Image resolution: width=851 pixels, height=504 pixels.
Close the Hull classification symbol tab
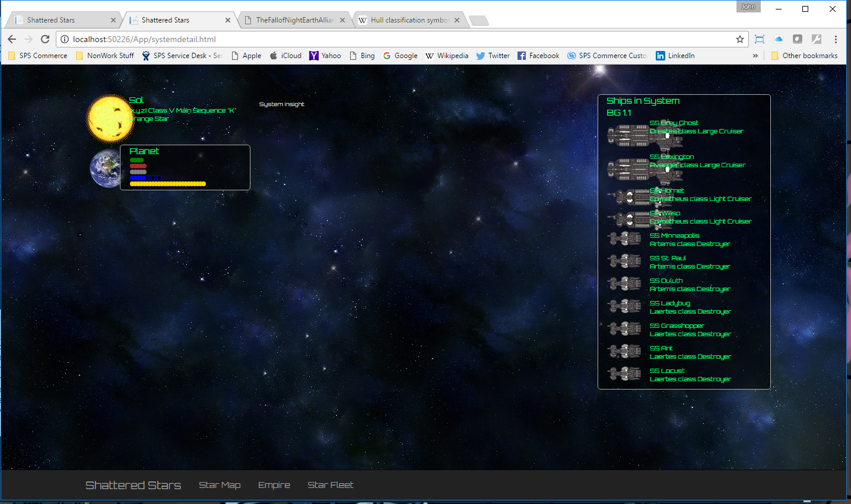click(457, 20)
